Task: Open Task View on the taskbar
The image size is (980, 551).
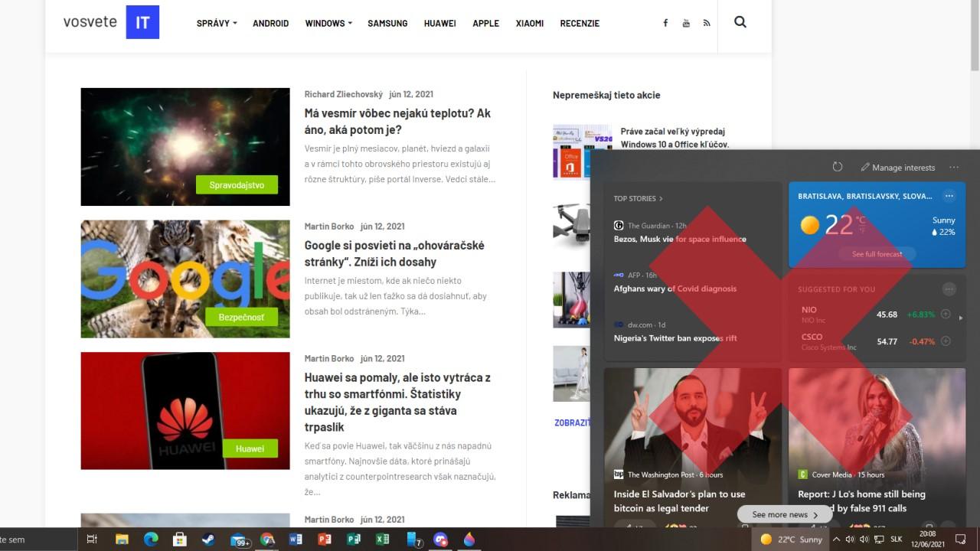Action: click(92, 540)
